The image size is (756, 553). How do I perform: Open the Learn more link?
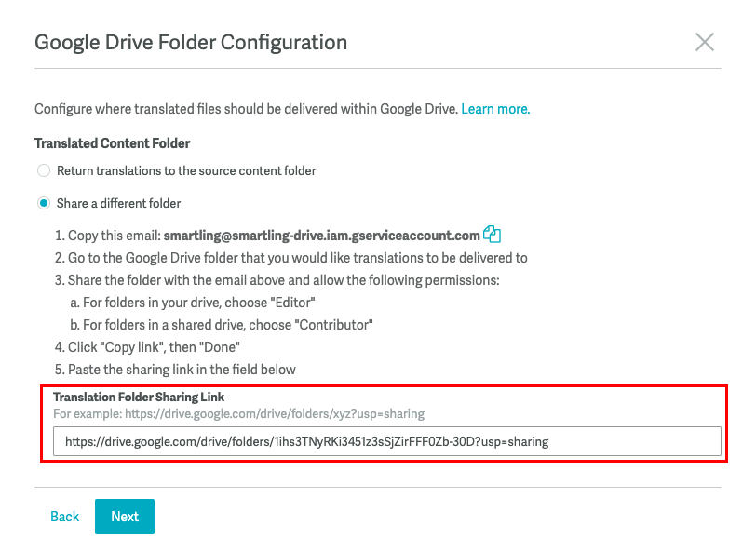495,109
